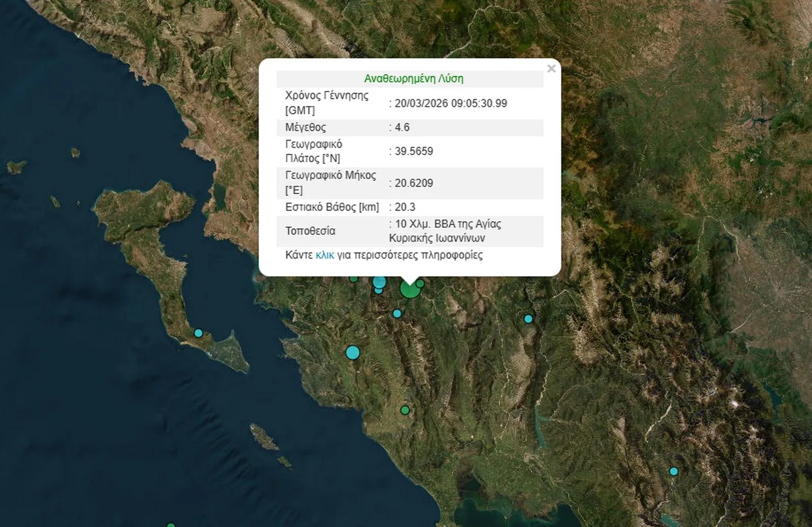Close the earthquake details popup
812x527 pixels.
[552, 69]
